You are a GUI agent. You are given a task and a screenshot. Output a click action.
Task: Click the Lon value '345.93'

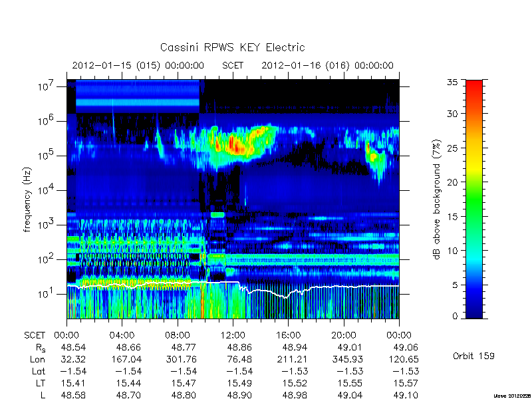[x=347, y=359]
